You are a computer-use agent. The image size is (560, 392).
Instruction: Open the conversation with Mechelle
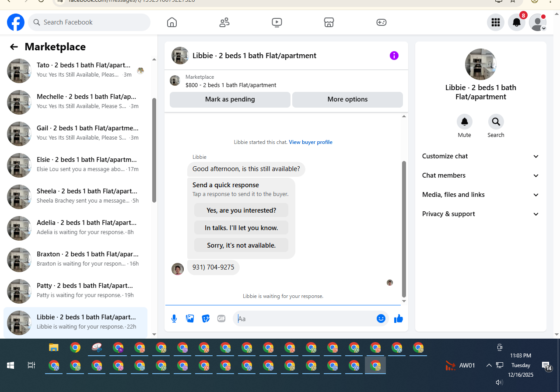click(75, 101)
